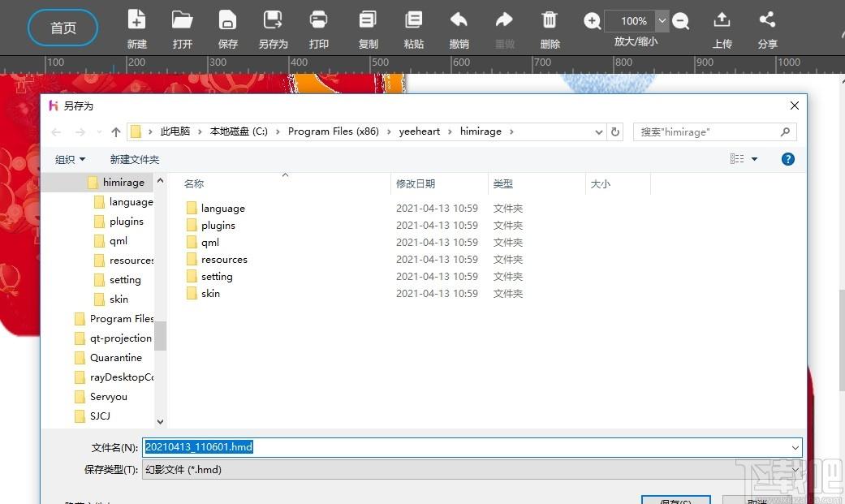Click the 搜索"himirage" search box
Image resolution: width=845 pixels, height=504 pixels.
[714, 132]
